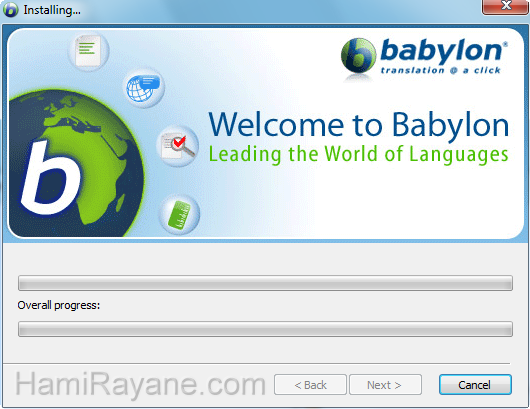Close the Installing window
The image size is (530, 409).
(505, 6)
